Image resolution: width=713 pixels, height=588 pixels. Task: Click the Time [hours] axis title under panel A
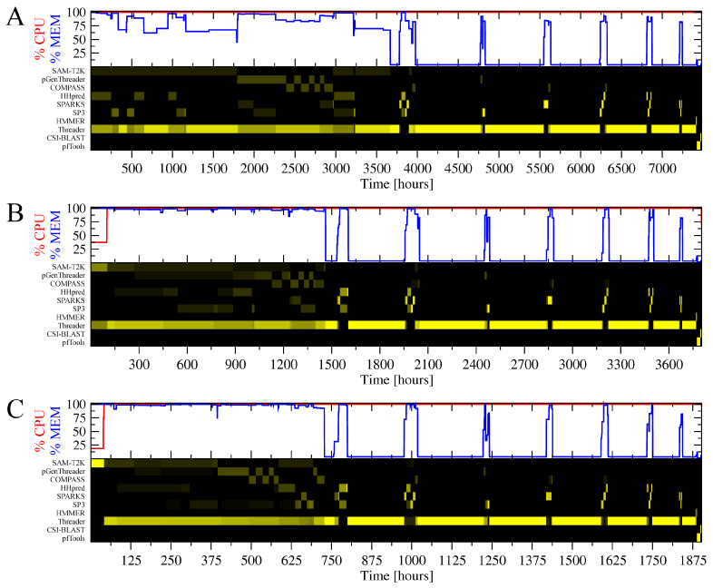[396, 184]
